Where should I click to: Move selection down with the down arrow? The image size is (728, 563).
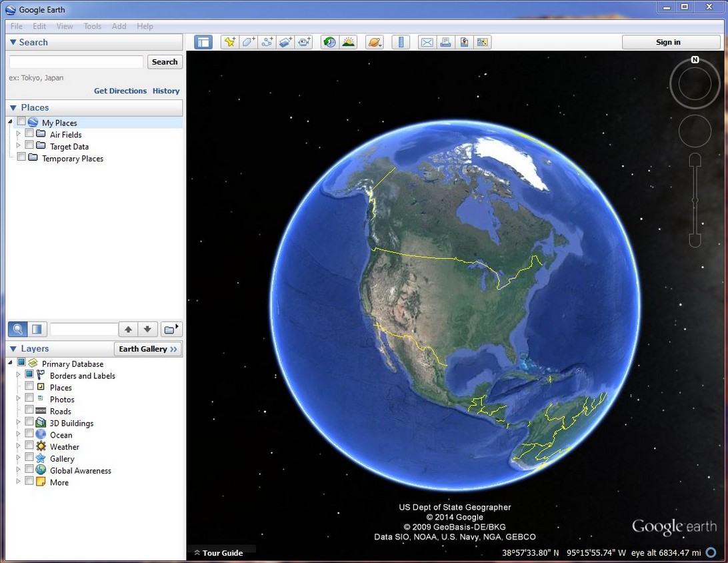147,330
